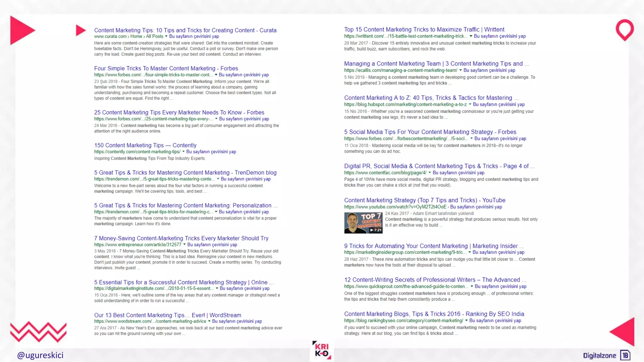Expand dropdown arrow after forbes four-simple-tricks URL
Viewport: 644px width, 362px height.
pyautogui.click(x=216, y=75)
